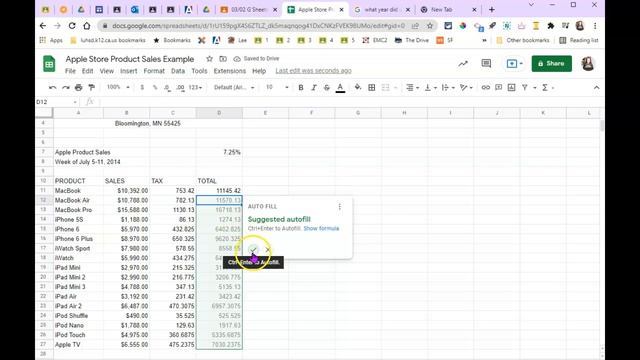
Task: Open text rotation dropdown
Action: (x=466, y=87)
